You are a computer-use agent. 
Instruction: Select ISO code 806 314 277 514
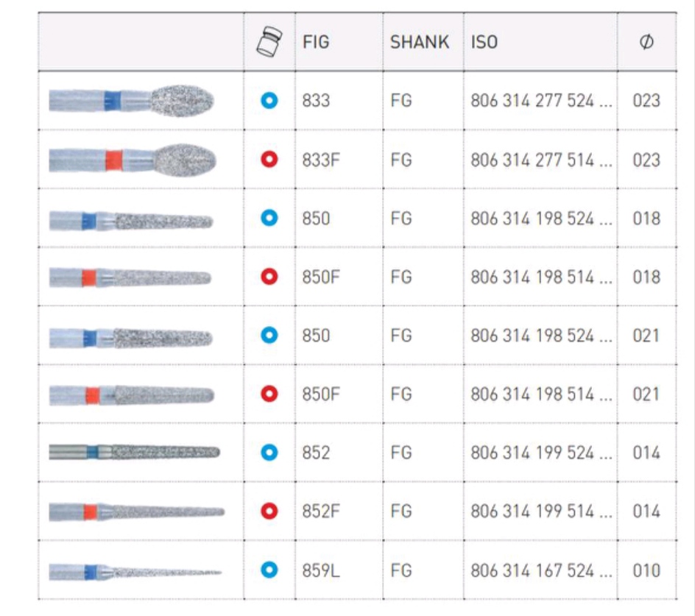540,160
